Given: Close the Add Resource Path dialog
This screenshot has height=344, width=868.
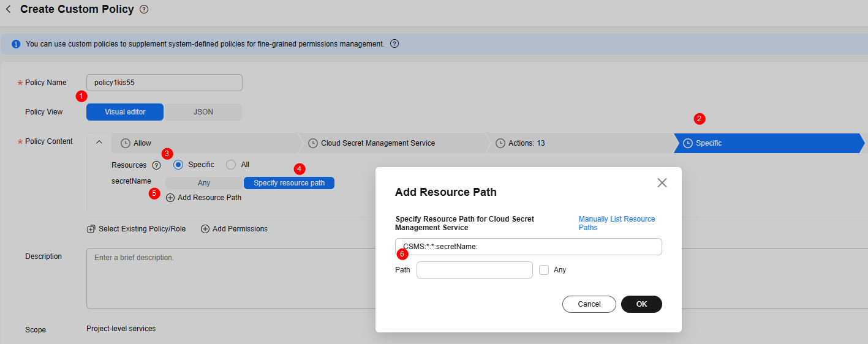Looking at the screenshot, I should tap(662, 183).
